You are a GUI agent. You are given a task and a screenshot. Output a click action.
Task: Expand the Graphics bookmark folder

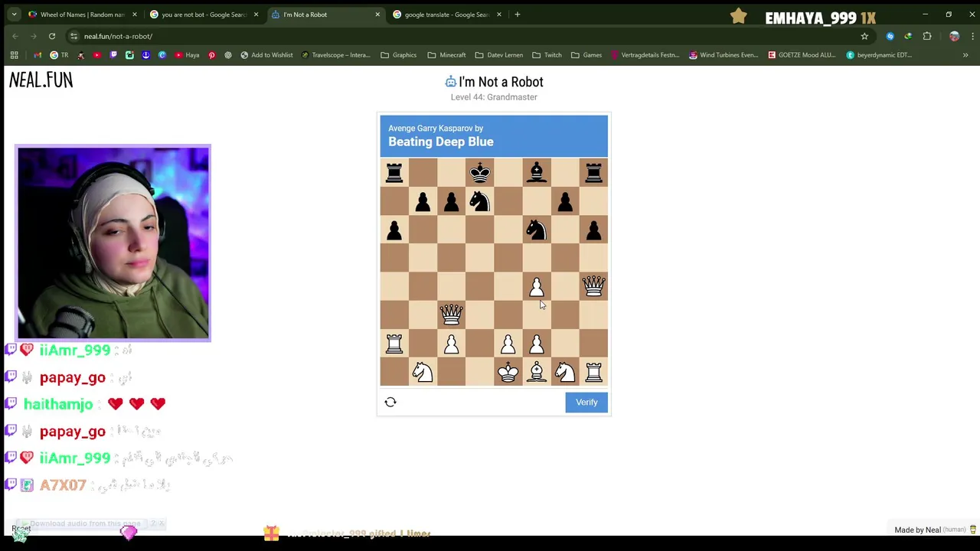pos(399,55)
